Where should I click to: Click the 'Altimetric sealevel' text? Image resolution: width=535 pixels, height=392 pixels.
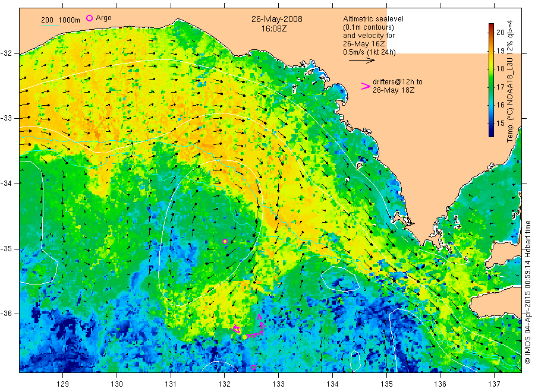click(373, 19)
